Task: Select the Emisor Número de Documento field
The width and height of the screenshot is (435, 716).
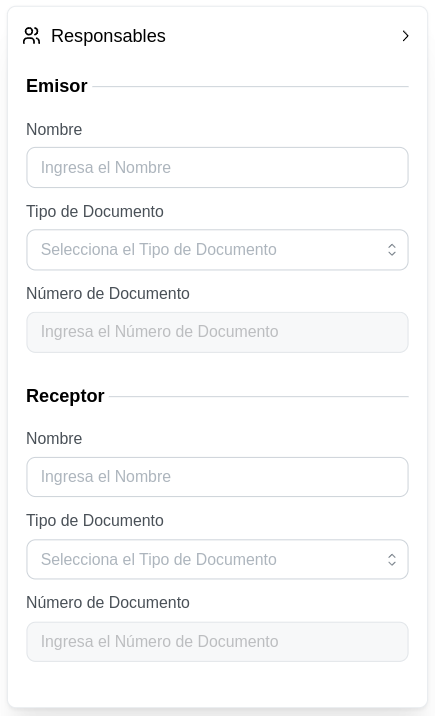Action: [217, 332]
